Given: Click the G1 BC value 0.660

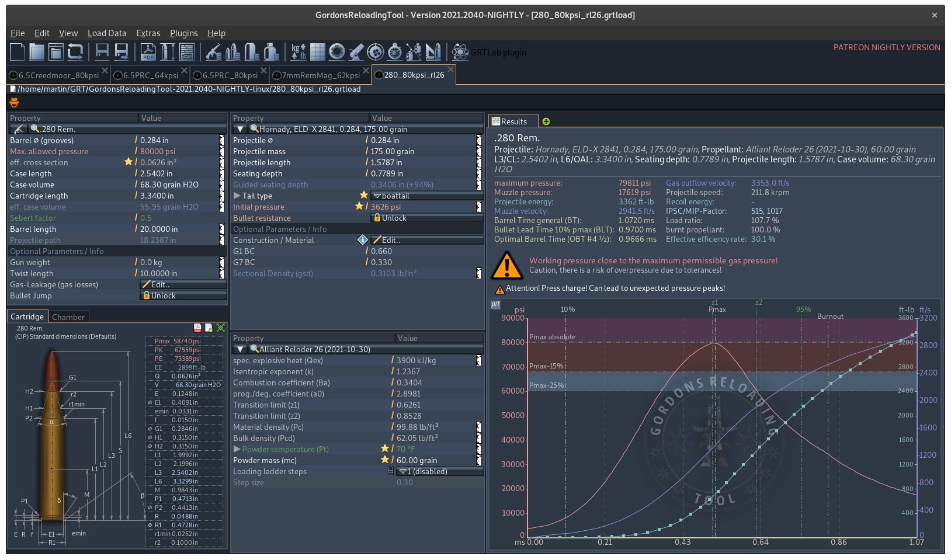Looking at the screenshot, I should 381,251.
